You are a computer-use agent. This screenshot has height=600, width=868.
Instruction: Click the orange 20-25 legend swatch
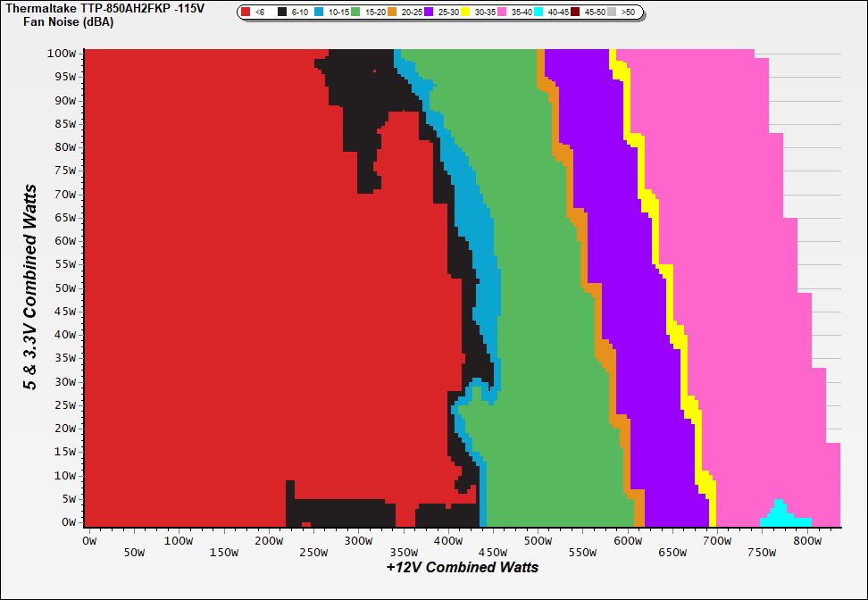coord(393,12)
